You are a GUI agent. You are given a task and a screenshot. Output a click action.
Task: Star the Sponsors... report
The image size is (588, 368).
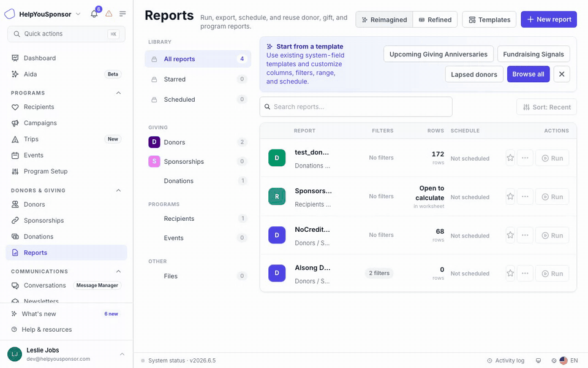coord(510,197)
